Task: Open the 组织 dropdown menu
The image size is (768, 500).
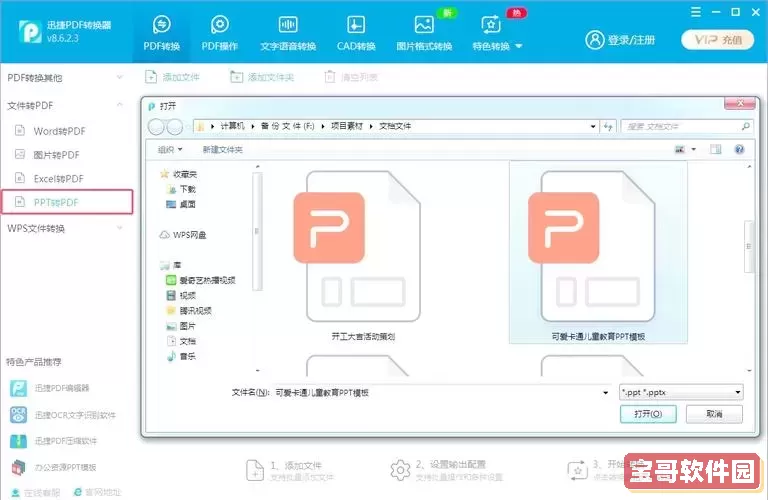Action: pyautogui.click(x=170, y=149)
